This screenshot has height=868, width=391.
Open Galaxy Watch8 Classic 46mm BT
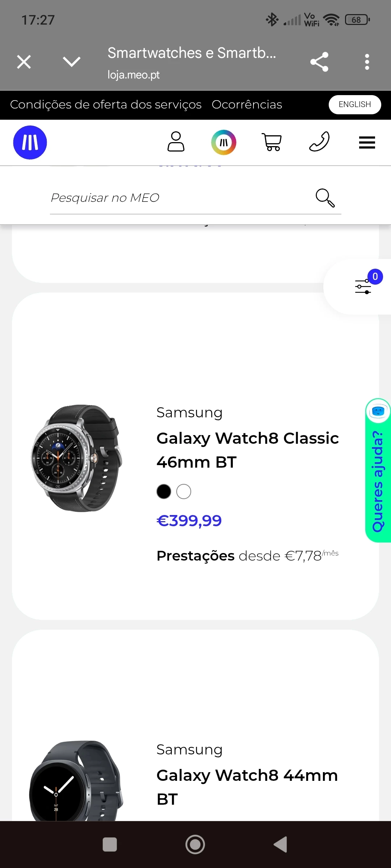coord(248,450)
